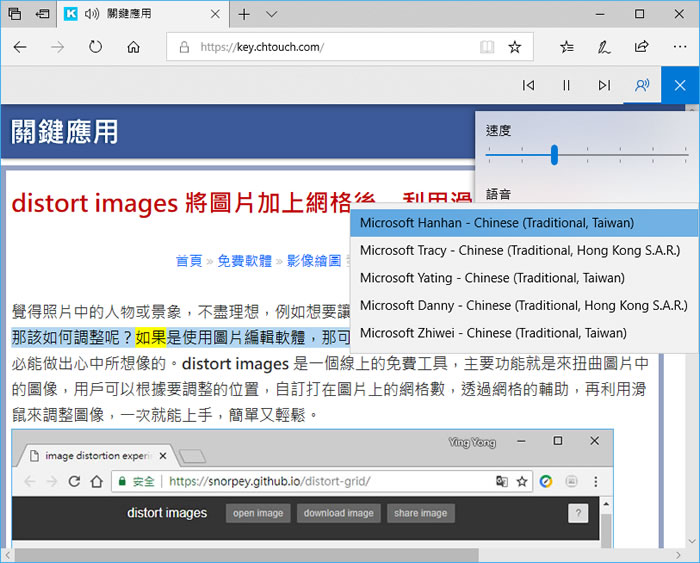Go to the browser home page

(133, 47)
